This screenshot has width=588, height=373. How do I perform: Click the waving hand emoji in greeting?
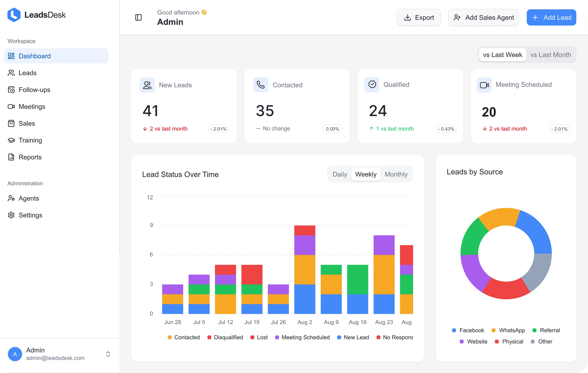click(204, 12)
